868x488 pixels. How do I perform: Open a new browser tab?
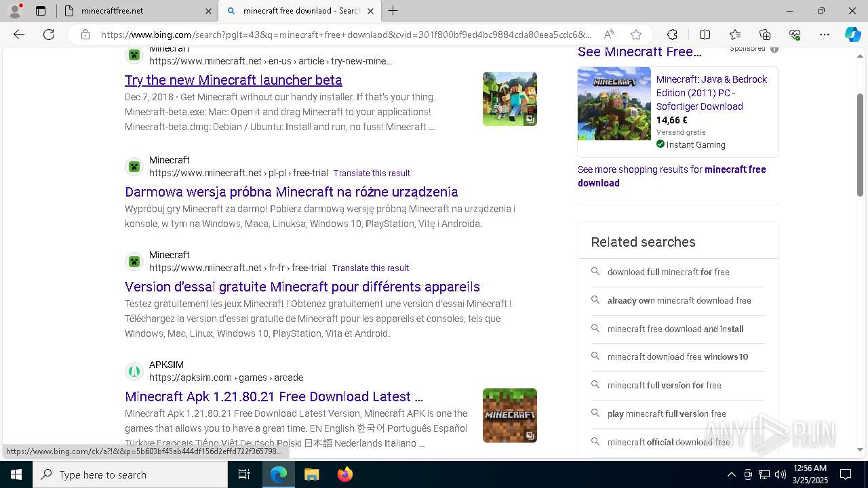(393, 11)
